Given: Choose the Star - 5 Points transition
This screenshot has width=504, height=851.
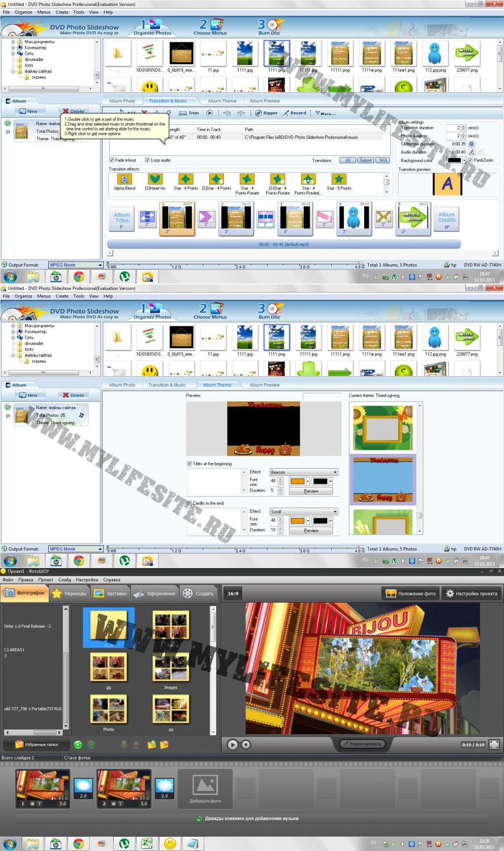Looking at the screenshot, I should point(339,180).
